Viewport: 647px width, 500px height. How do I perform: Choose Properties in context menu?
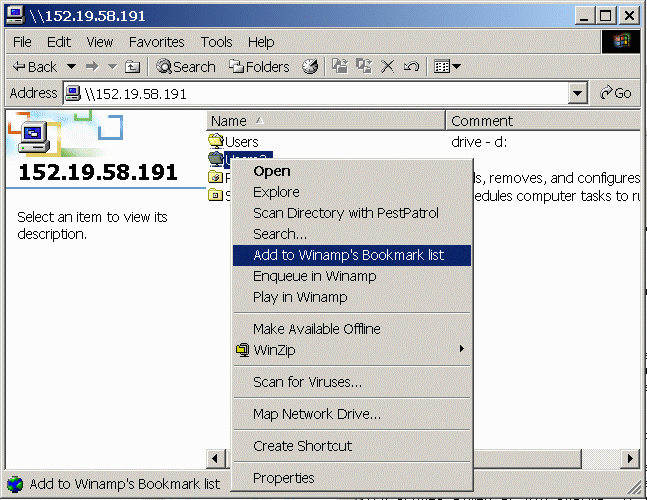[x=352, y=478]
